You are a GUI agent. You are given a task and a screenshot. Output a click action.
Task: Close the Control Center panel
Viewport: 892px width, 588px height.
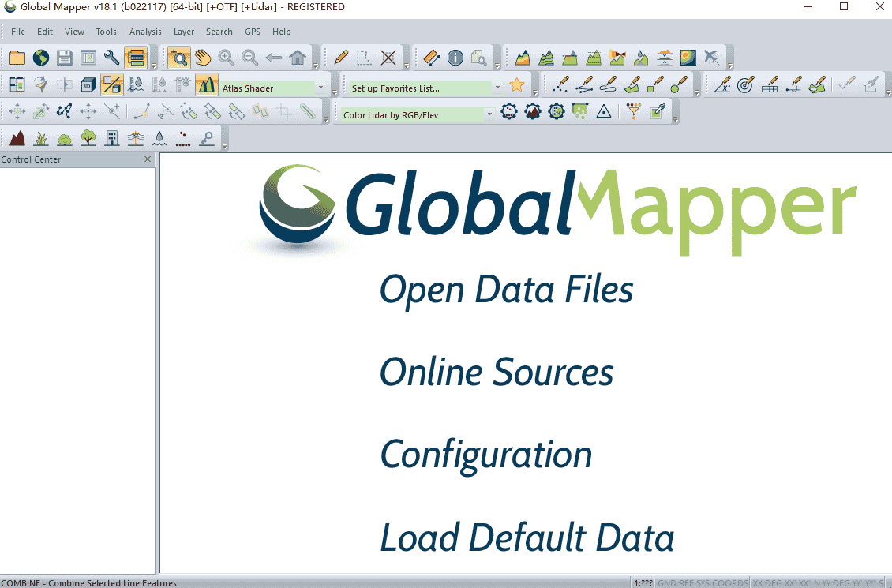coord(148,159)
